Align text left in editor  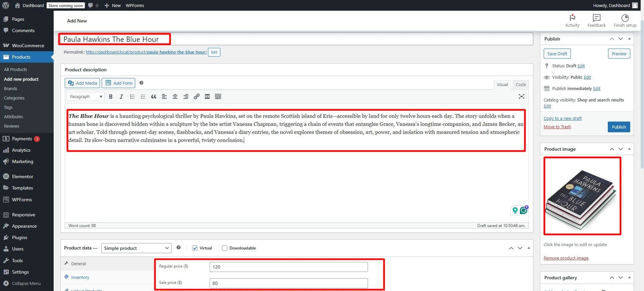click(164, 96)
